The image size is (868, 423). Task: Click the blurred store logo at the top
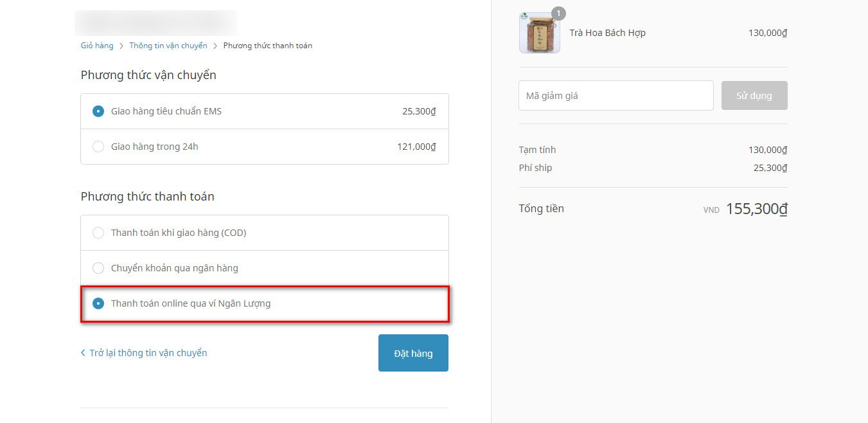tap(155, 22)
